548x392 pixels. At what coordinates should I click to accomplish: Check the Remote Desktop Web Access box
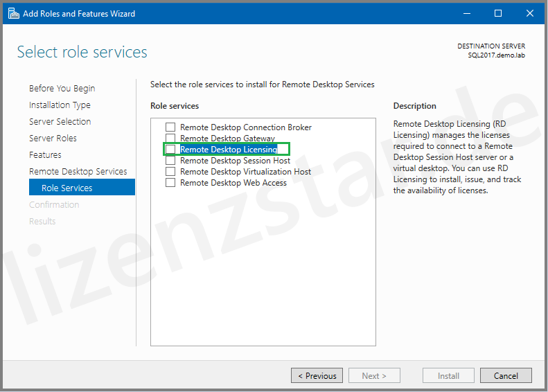point(170,183)
